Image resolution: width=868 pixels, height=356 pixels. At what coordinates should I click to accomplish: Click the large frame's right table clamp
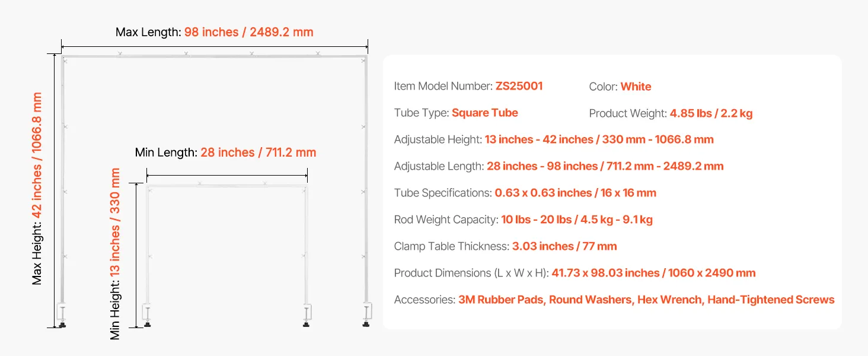click(366, 313)
